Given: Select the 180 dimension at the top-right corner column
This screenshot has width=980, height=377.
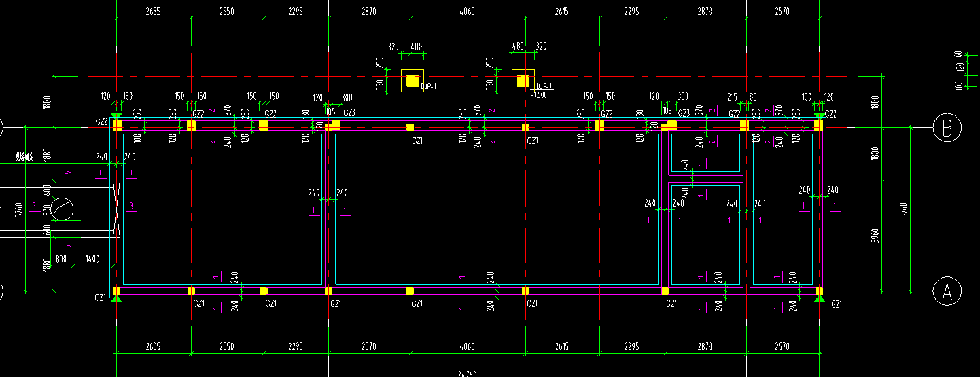Looking at the screenshot, I should click(807, 97).
